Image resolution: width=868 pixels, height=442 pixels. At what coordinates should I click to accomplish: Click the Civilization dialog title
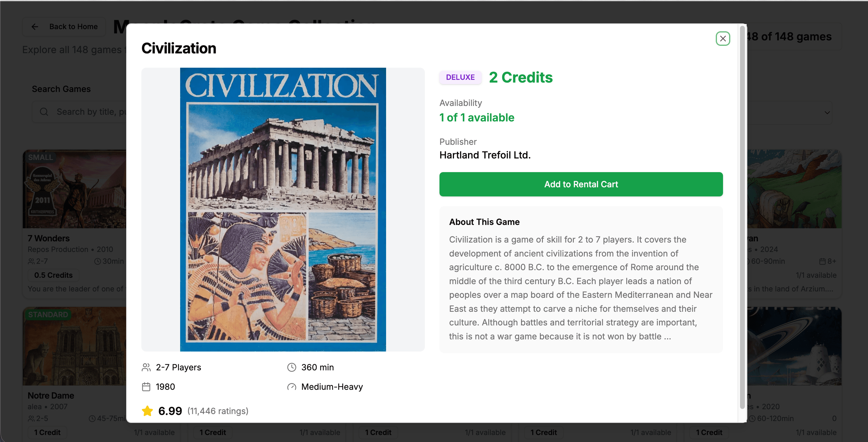click(x=179, y=48)
